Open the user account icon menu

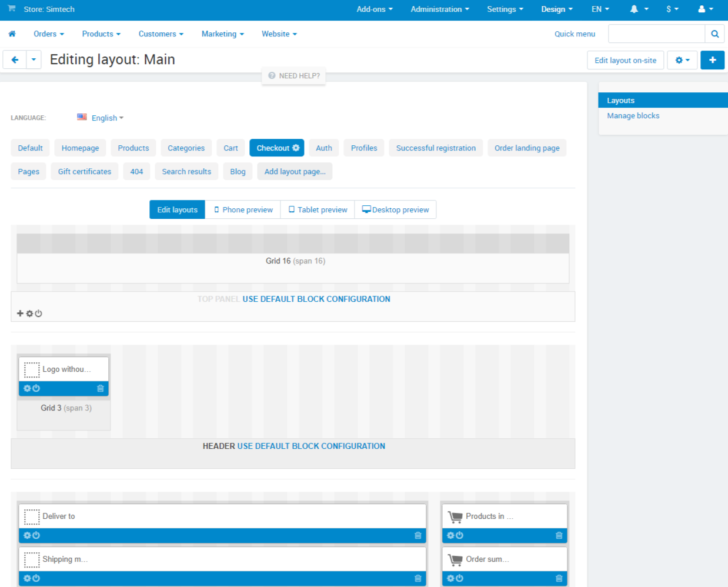705,9
